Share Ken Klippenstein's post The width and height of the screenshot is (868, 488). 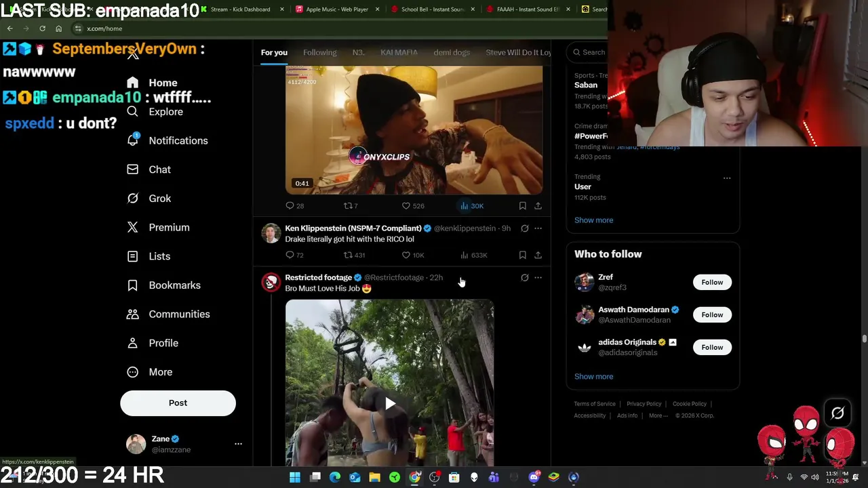point(538,256)
